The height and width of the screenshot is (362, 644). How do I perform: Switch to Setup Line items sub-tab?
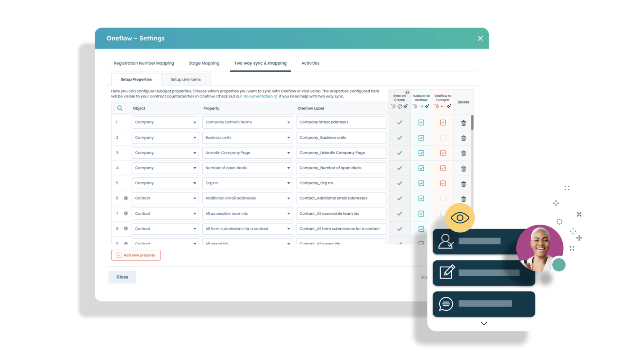coord(186,80)
